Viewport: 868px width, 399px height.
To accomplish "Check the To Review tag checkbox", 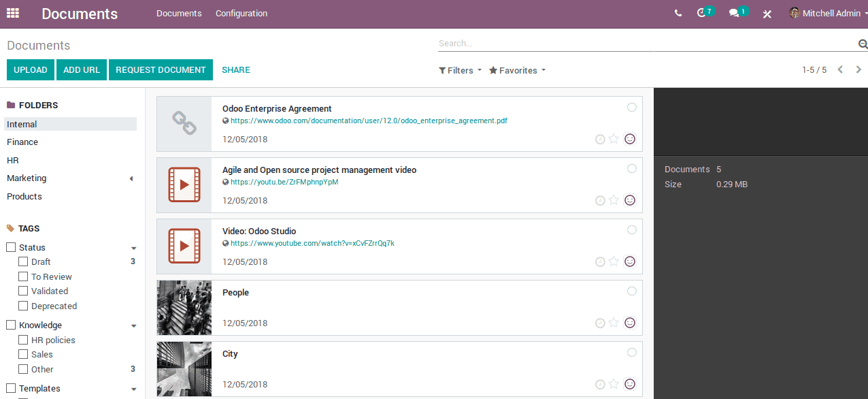I will tap(23, 276).
